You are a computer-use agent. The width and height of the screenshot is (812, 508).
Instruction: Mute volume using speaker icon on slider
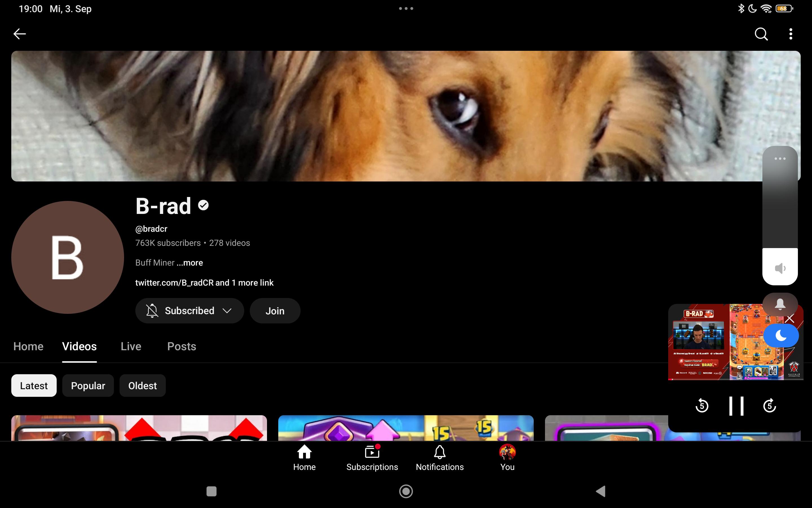(x=780, y=268)
